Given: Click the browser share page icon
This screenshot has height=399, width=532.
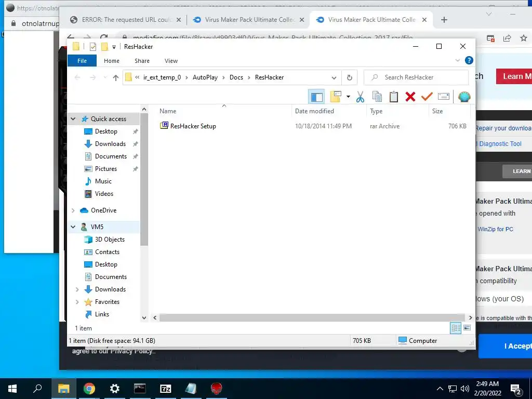Looking at the screenshot, I should tap(507, 38).
